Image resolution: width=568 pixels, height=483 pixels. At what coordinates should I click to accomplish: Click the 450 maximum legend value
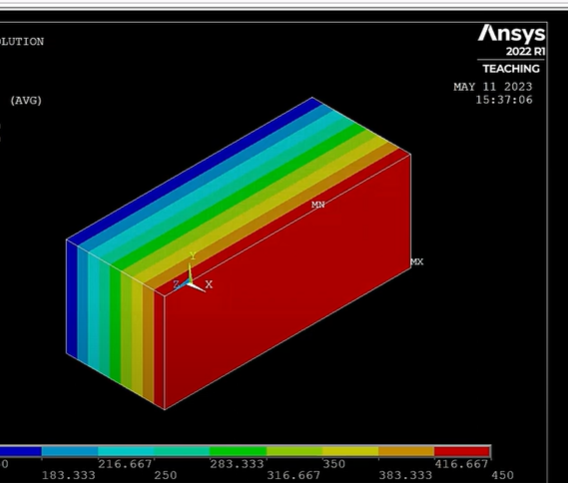click(502, 475)
